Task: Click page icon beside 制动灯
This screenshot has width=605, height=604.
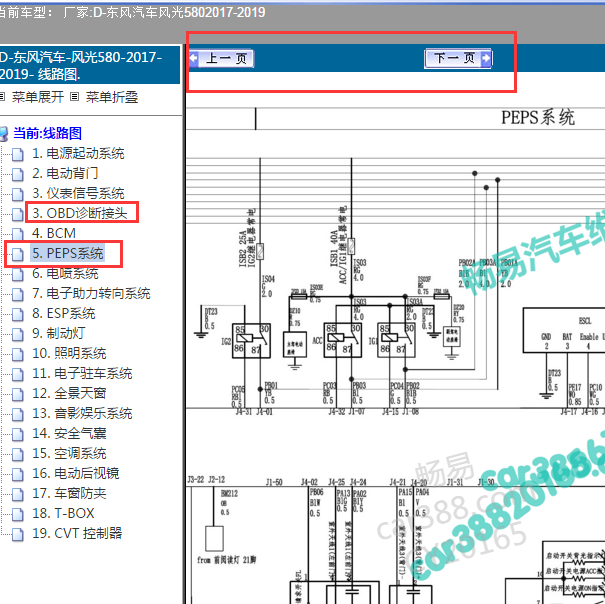Action: (17, 334)
